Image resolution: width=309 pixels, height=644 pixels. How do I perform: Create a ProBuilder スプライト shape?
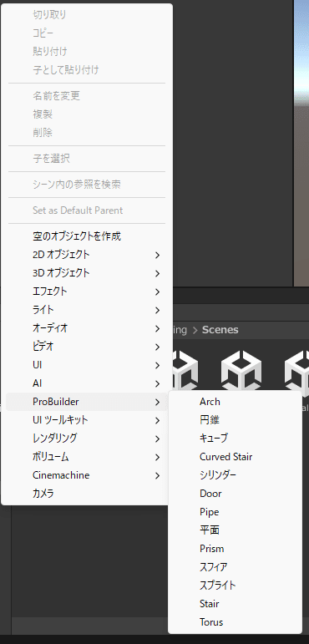[235, 586]
